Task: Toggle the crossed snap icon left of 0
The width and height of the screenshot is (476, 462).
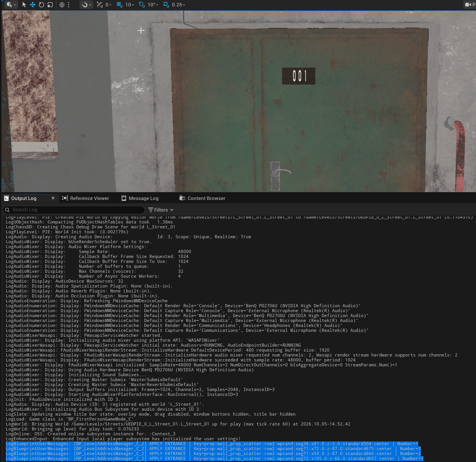Action: [x=100, y=5]
